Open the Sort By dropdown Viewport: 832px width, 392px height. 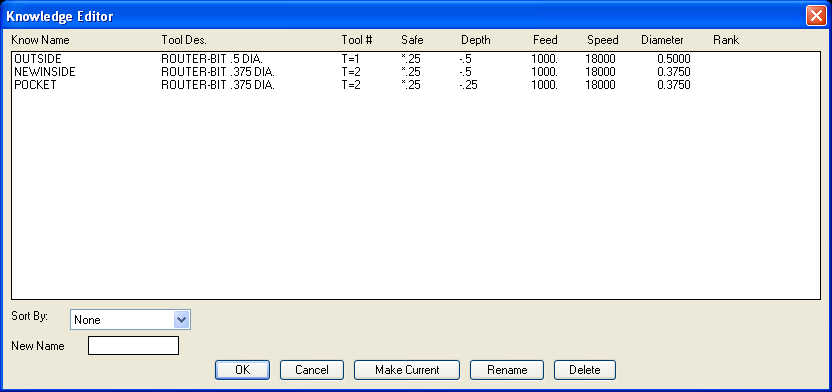130,320
